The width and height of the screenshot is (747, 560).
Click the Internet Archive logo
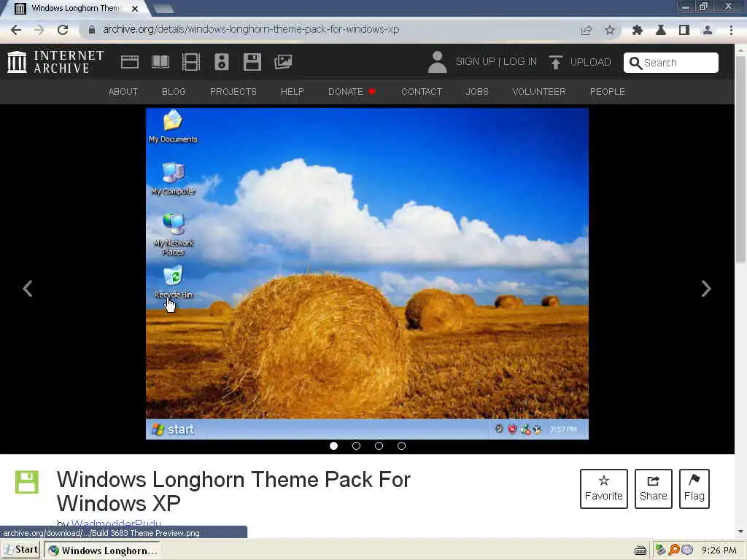55,62
